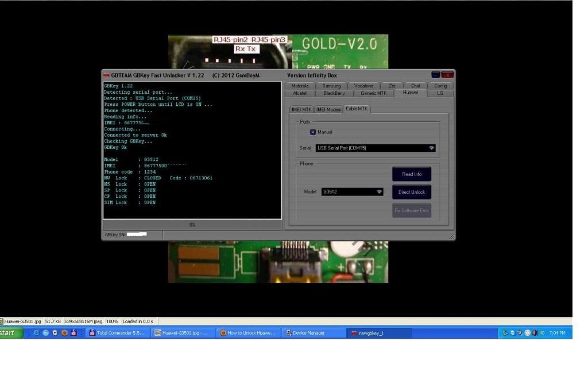Open the IMEI Modem sub-tab

click(328, 109)
